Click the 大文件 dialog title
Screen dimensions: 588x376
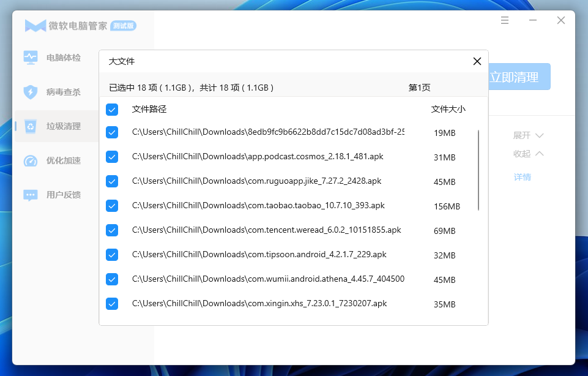122,61
